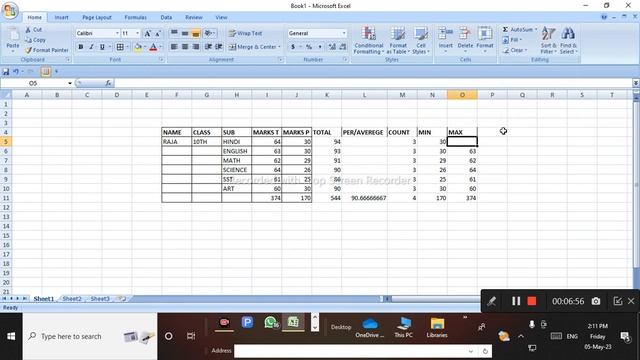Toggle Align Text Left
The width and height of the screenshot is (640, 360).
(x=174, y=47)
